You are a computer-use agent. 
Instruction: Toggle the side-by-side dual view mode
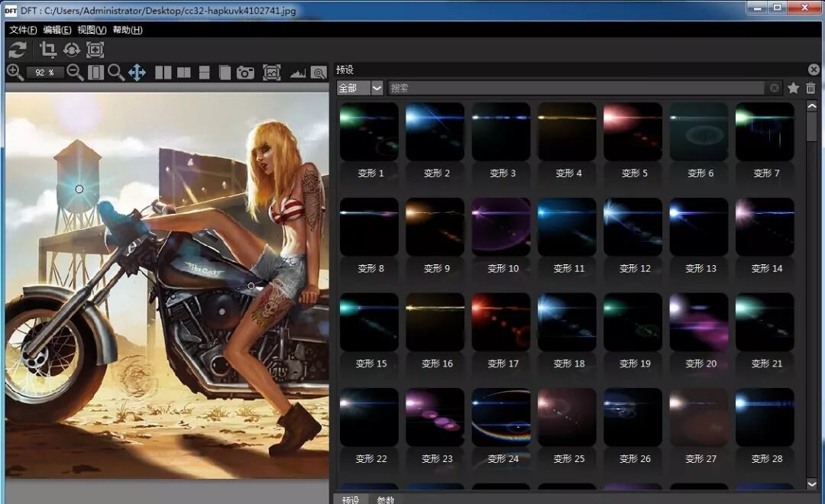[162, 73]
